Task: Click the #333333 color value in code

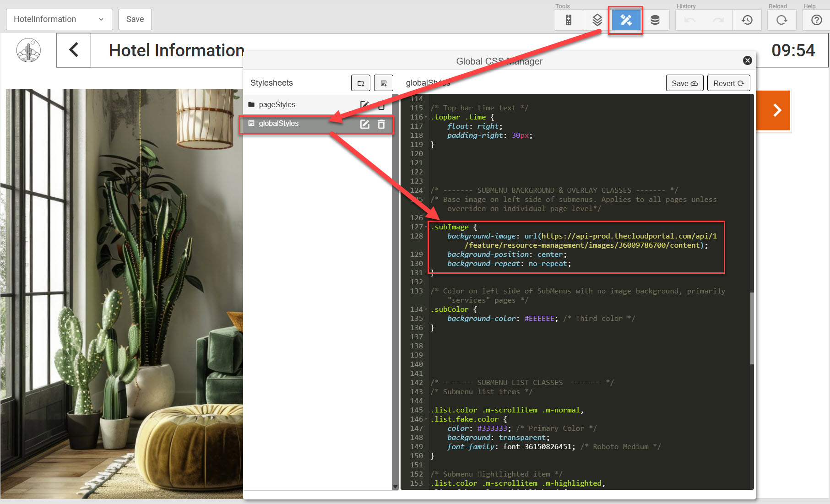Action: point(492,428)
